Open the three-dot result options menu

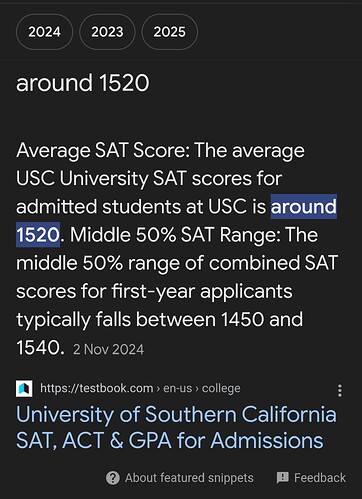pos(340,390)
